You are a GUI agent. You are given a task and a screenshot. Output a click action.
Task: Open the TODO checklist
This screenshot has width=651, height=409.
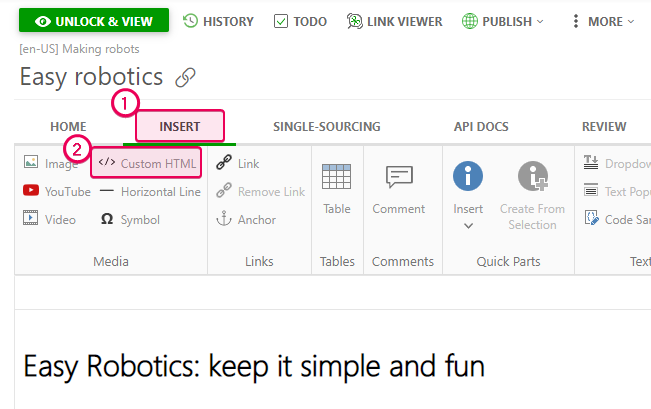click(x=301, y=21)
